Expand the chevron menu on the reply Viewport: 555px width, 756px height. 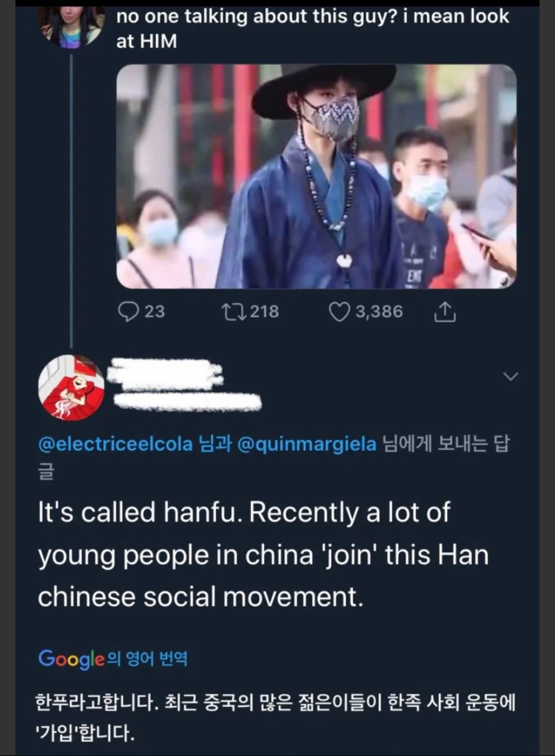[511, 376]
